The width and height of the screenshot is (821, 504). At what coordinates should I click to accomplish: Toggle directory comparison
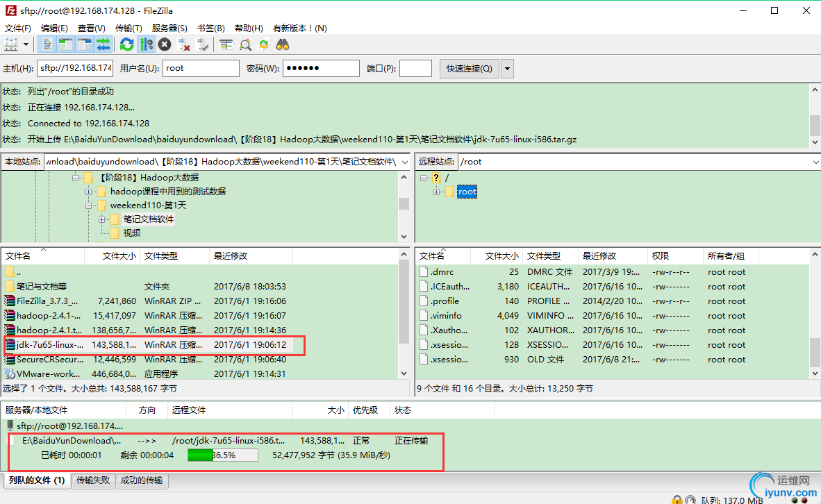(x=245, y=45)
